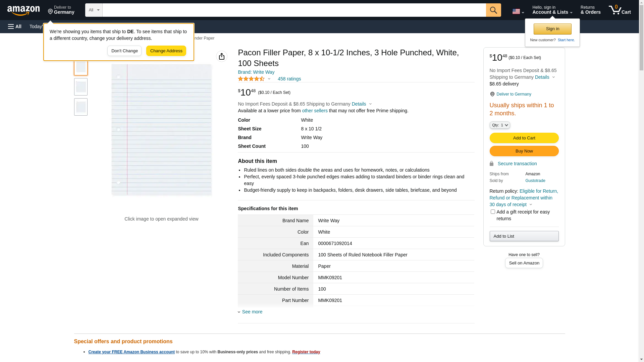Expand See more specifications

pyautogui.click(x=252, y=312)
